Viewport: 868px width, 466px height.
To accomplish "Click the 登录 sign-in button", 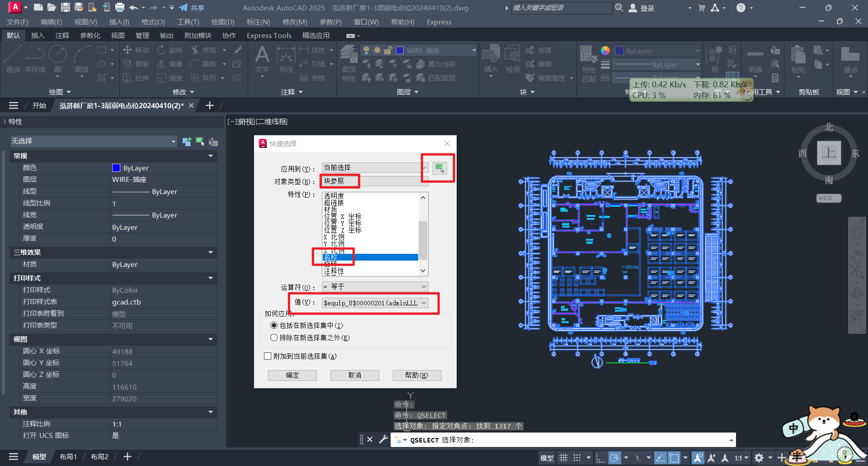I will click(x=642, y=8).
